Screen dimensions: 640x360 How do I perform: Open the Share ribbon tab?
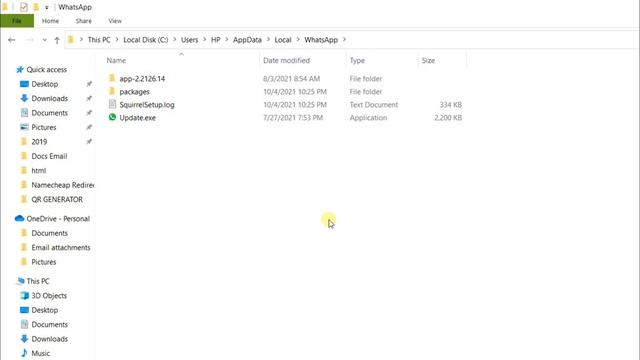point(83,21)
